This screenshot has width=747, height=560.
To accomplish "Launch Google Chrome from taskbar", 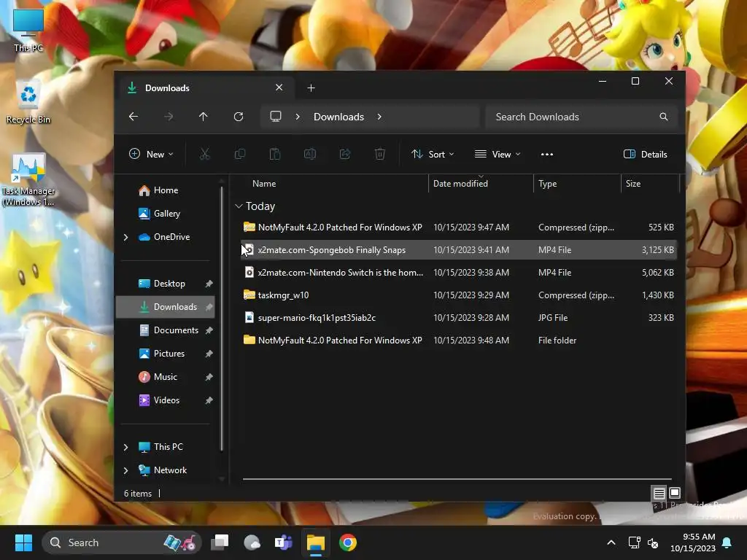I will (348, 542).
